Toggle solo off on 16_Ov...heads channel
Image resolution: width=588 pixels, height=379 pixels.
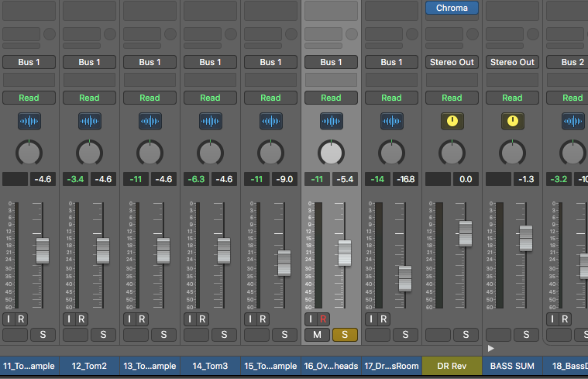[345, 334]
